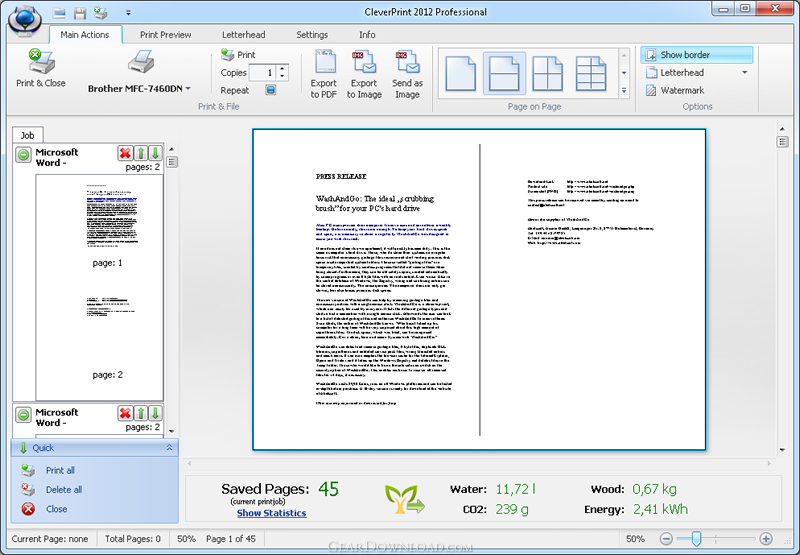Screen dimensions: 800x555
Task: Collapse the second Microsoft Word job green minus
Action: point(23,414)
